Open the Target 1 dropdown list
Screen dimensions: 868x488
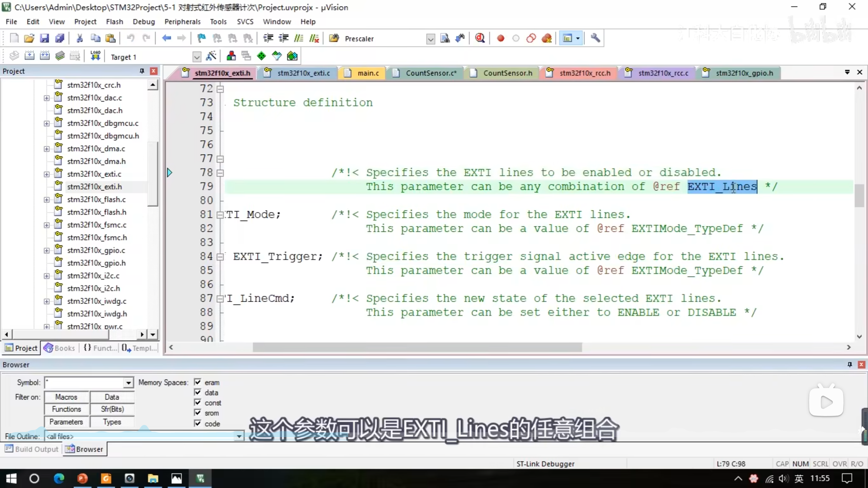(197, 57)
